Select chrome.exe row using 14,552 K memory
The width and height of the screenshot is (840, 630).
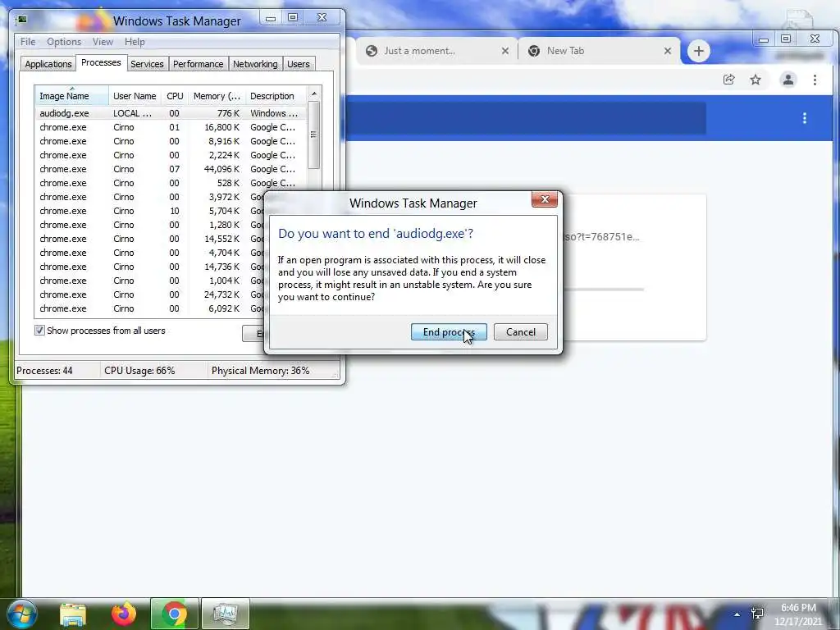pos(150,239)
